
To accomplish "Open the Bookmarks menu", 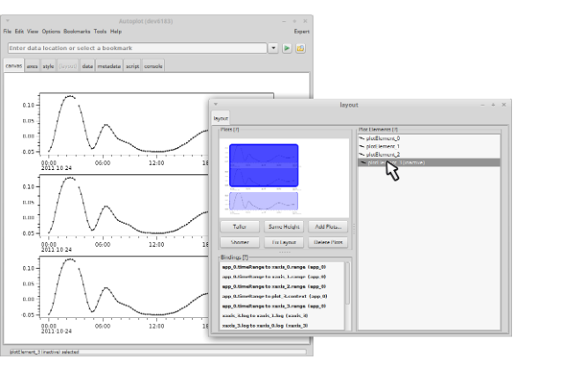I will [x=77, y=32].
